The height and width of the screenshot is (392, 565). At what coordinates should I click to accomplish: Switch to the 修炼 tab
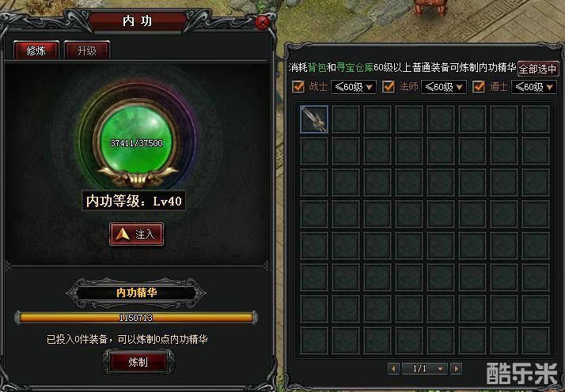(36, 51)
